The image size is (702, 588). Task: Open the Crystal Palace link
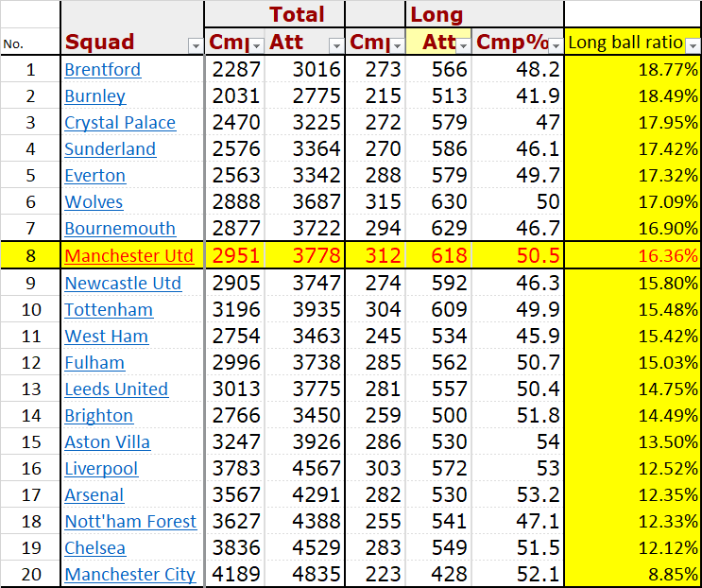(120, 123)
